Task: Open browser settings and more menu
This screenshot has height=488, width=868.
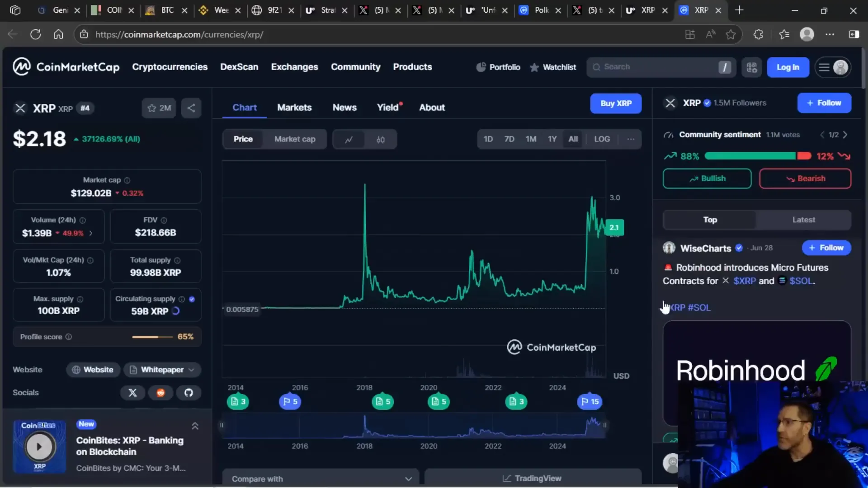Action: pos(830,34)
